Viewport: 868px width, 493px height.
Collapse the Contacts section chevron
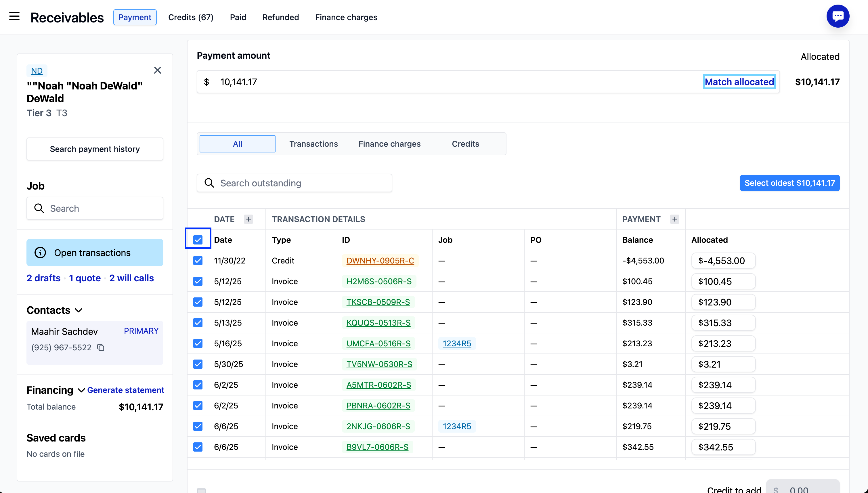[79, 310]
